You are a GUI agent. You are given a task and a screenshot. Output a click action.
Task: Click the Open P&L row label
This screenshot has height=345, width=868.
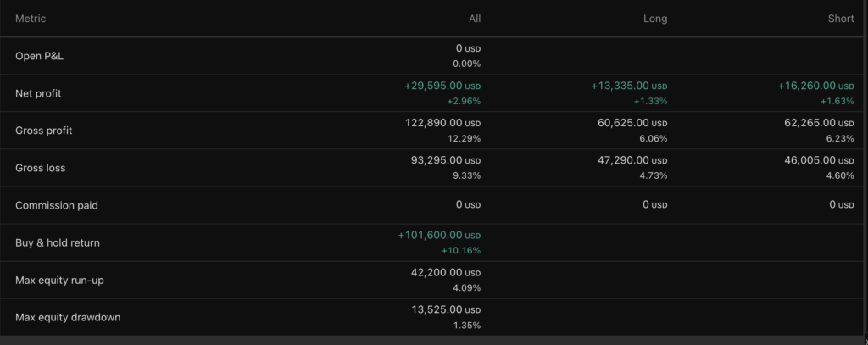click(40, 56)
